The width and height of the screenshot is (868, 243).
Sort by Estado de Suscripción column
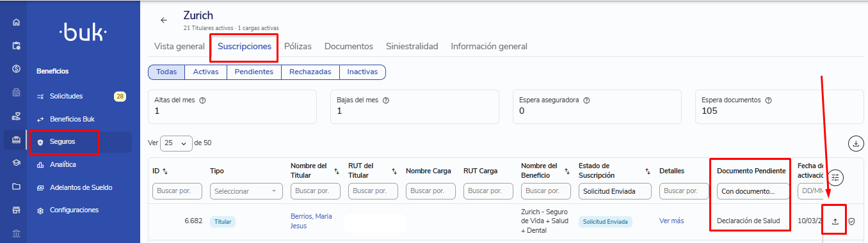(x=648, y=171)
